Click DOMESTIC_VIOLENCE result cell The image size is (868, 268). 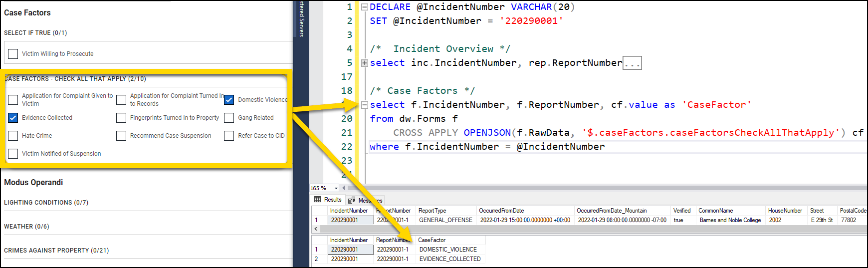pos(450,250)
